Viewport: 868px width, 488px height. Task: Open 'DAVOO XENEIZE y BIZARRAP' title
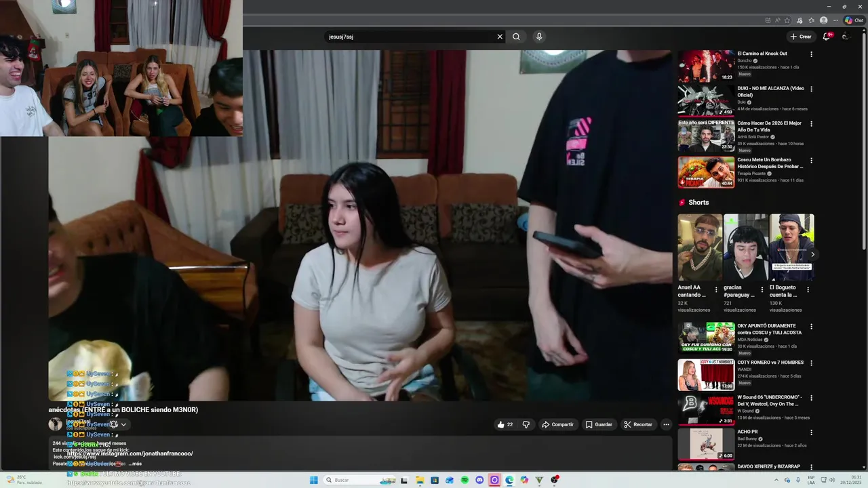[769, 466]
